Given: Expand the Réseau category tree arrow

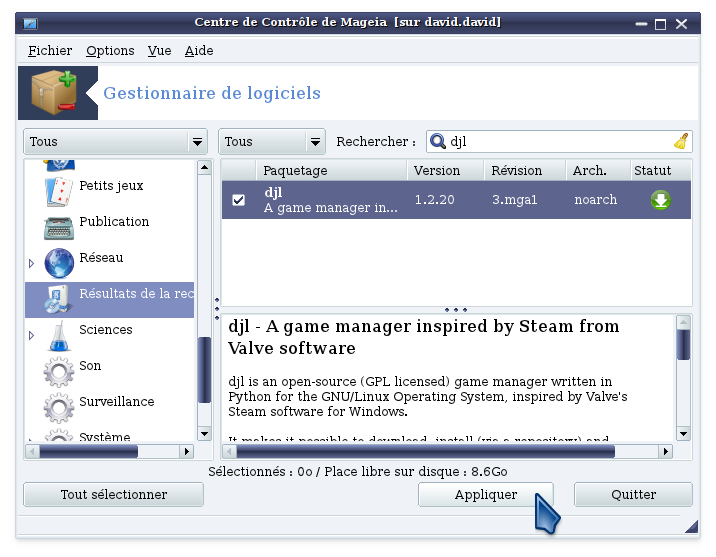Looking at the screenshot, I should click(x=31, y=263).
